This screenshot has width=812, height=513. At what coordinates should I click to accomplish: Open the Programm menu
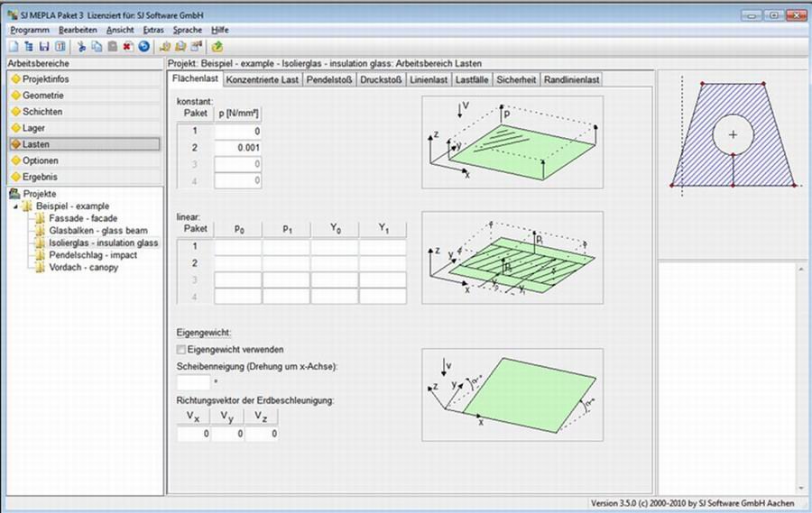(30, 30)
